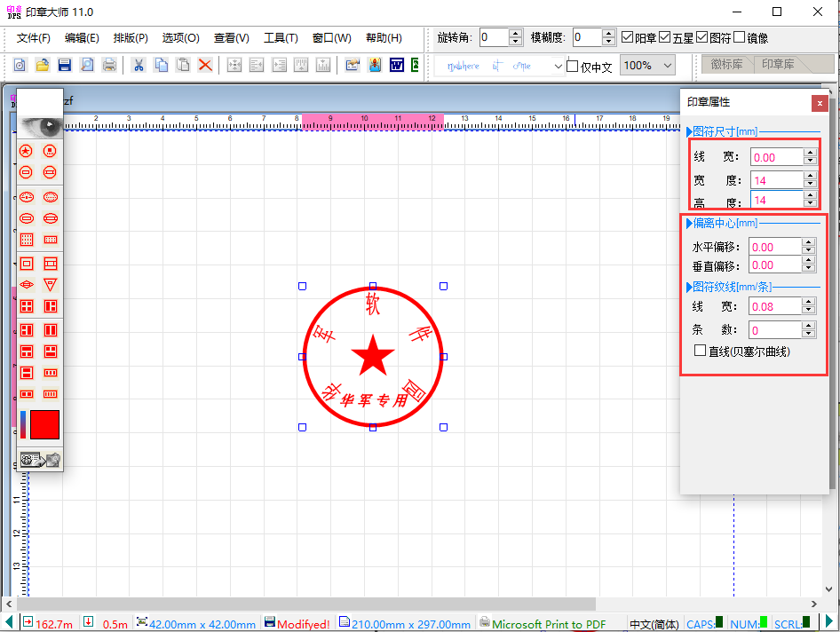Switch to the 印章库 tab
The height and width of the screenshot is (632, 840).
pos(777,65)
